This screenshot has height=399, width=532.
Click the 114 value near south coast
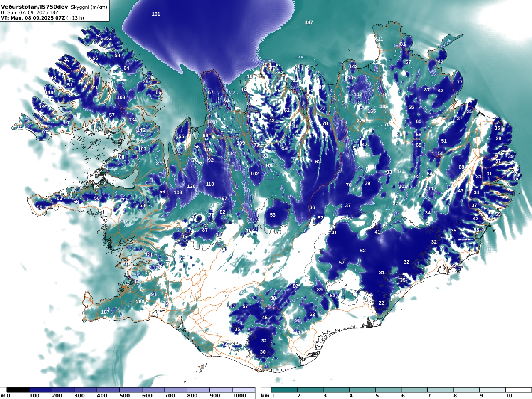pyautogui.click(x=299, y=332)
